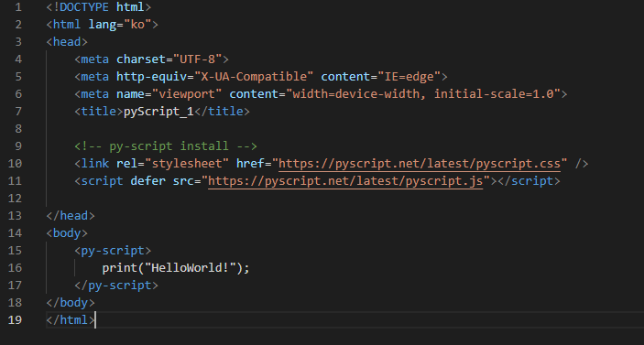
Task: Click line number 1 in the gutter
Action: (x=18, y=7)
